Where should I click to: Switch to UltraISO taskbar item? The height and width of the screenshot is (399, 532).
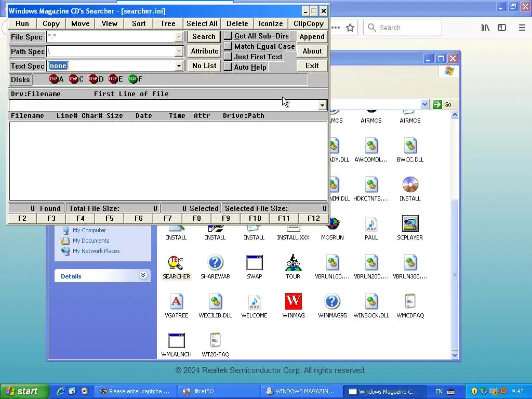[218, 391]
